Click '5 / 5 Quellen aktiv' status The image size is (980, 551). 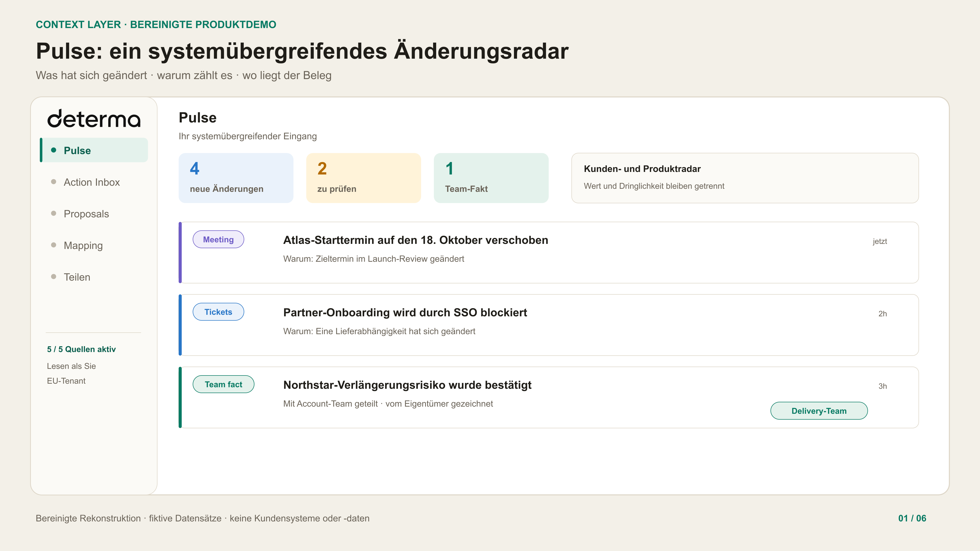click(x=81, y=349)
